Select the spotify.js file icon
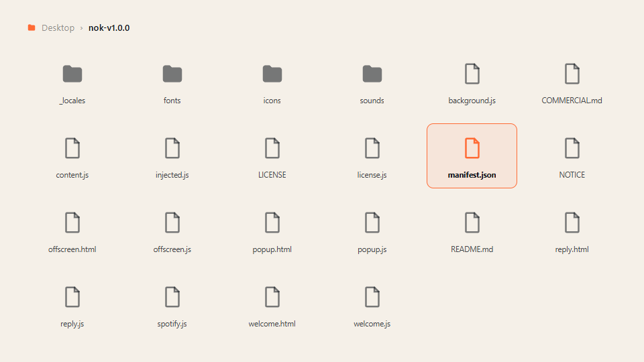 (172, 297)
